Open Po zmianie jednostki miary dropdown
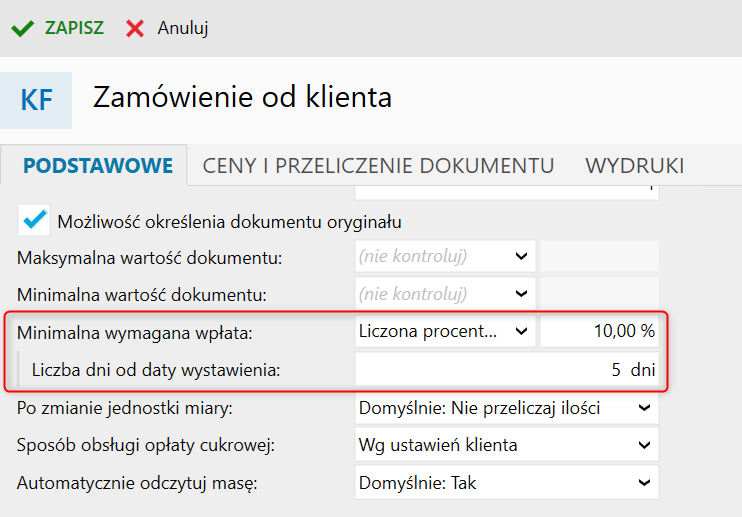 point(506,408)
